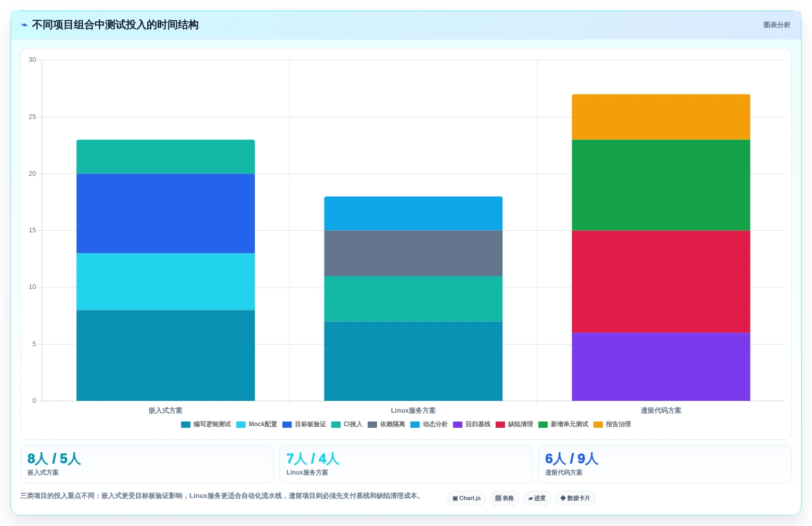The height and width of the screenshot is (526, 812).
Task: Hide the 目标板验证 dataset via legend
Action: pyautogui.click(x=304, y=425)
